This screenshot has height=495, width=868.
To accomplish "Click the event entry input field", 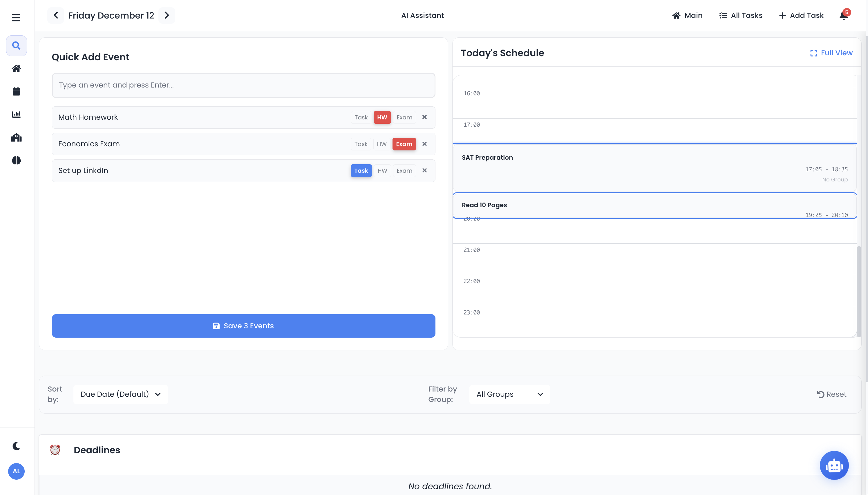I will (243, 85).
